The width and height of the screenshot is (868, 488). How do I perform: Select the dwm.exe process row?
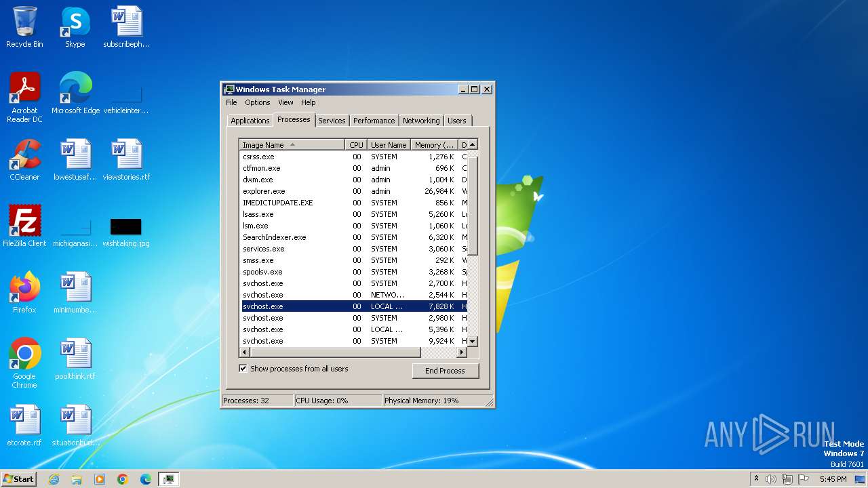[353, 180]
